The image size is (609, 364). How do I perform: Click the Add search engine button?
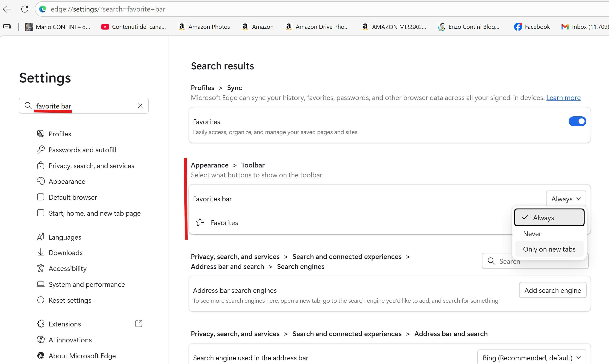coord(552,290)
